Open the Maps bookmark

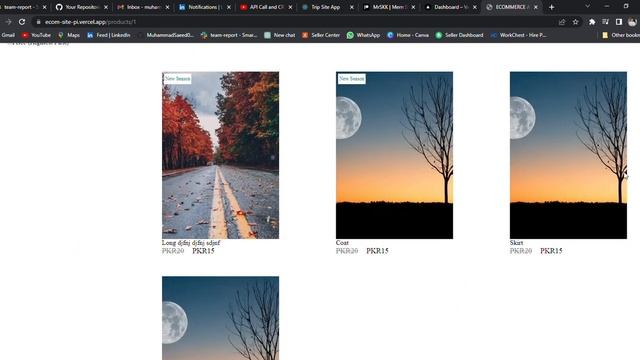click(x=69, y=35)
